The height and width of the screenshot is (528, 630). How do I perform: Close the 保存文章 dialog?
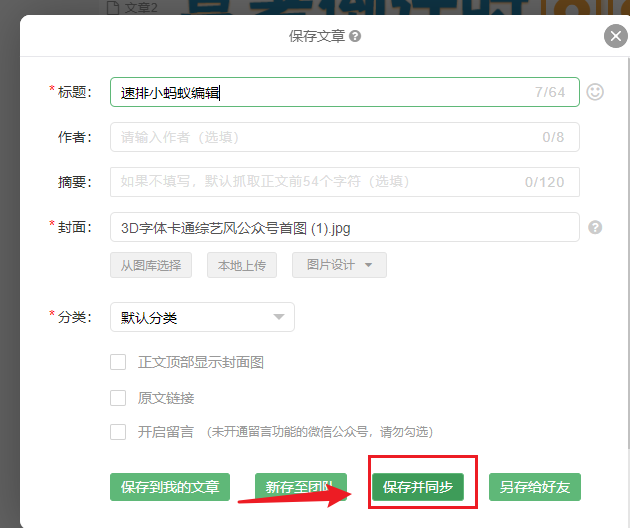tap(616, 36)
